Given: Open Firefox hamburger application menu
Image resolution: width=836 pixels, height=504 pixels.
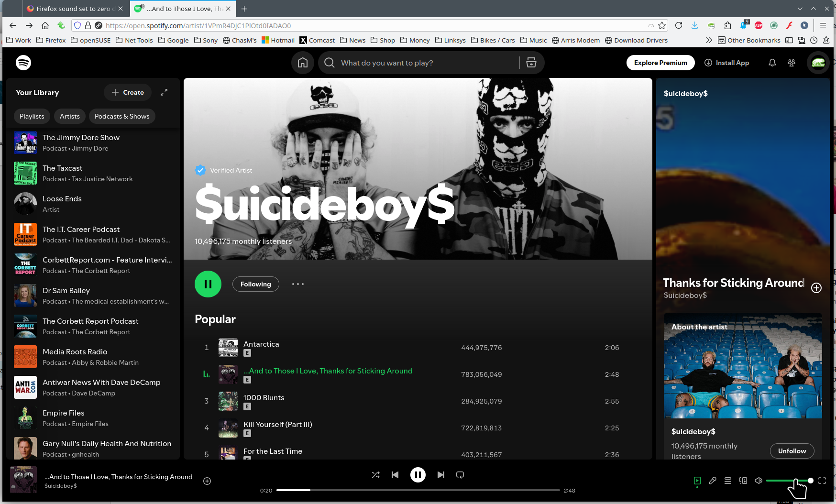Looking at the screenshot, I should coord(823,25).
